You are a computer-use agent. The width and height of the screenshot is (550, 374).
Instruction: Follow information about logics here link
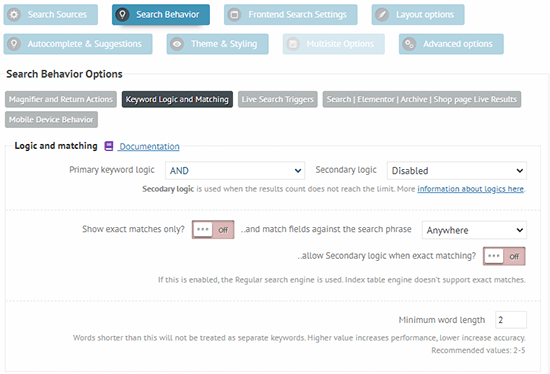[x=470, y=189]
